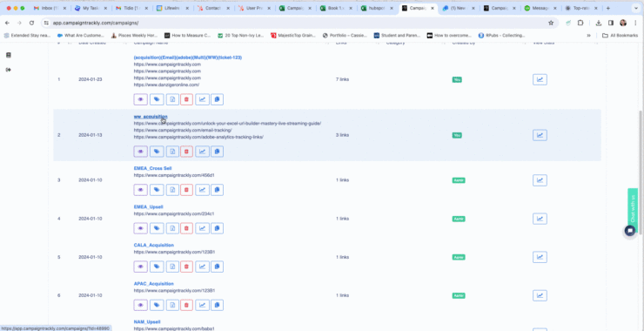Open Chrome three-dot menu

tap(635, 23)
